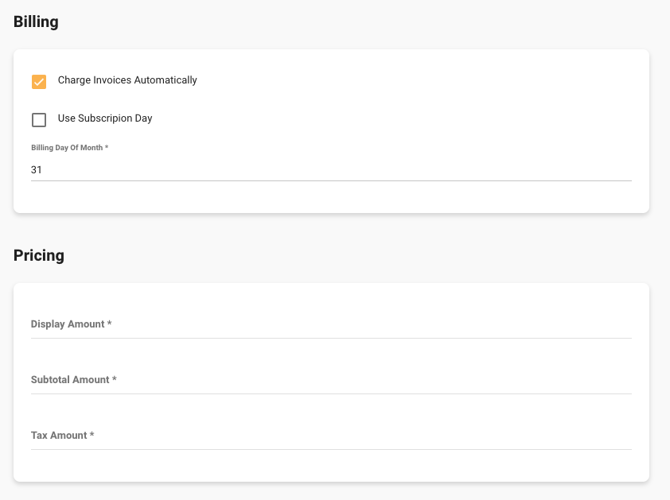Click the asterisk after Billing Day Of Month
The width and height of the screenshot is (670, 500).
pyautogui.click(x=106, y=148)
